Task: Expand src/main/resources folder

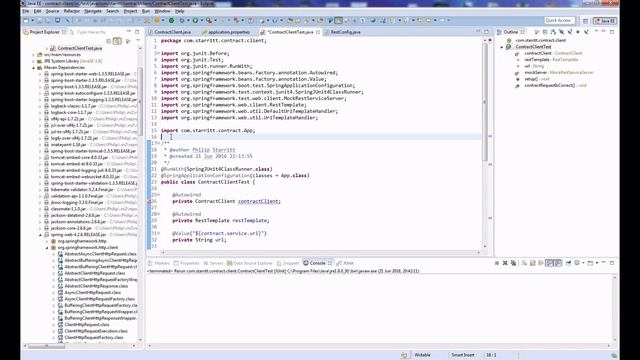Action: click(33, 55)
